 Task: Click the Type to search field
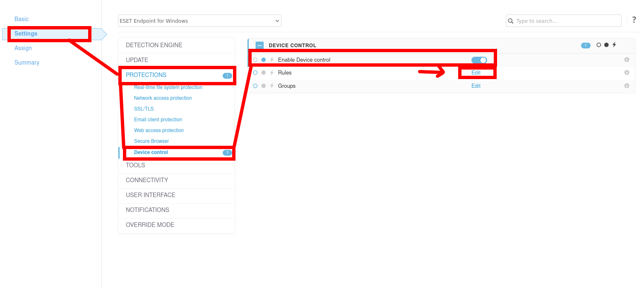[x=567, y=21]
